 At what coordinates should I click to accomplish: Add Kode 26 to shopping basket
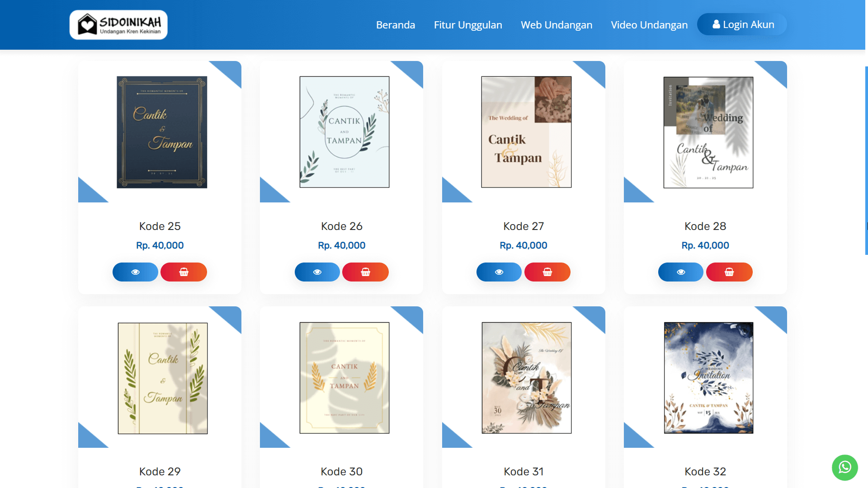(x=365, y=272)
